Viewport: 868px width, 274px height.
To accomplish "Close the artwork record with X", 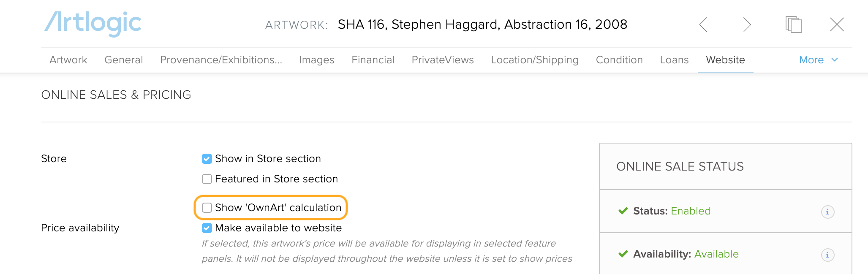I will click(837, 24).
